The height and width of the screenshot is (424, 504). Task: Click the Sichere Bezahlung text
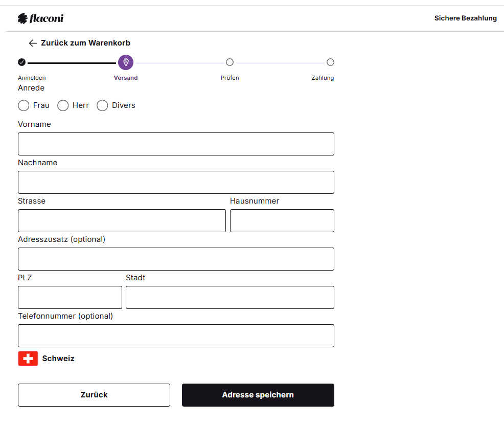pyautogui.click(x=466, y=18)
